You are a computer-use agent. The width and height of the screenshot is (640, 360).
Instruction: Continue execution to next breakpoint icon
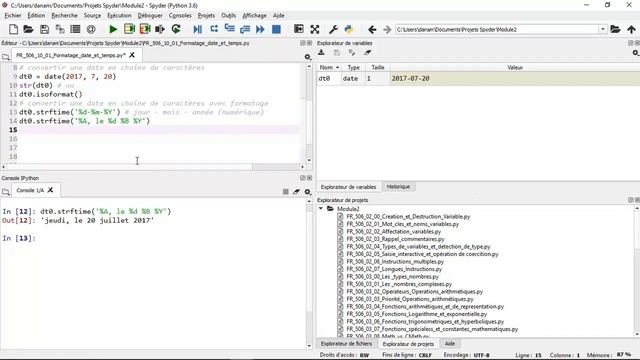[x=260, y=29]
